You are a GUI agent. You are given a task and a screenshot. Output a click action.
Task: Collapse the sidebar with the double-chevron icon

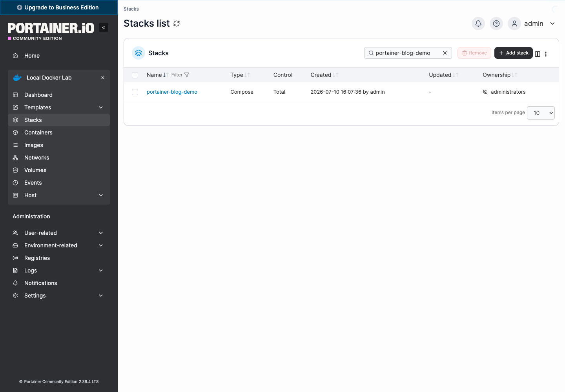[104, 27]
